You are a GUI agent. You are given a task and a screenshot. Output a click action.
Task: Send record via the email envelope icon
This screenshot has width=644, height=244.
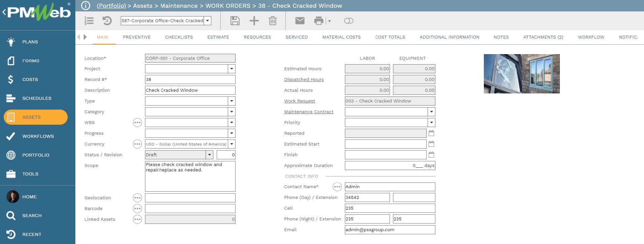pyautogui.click(x=300, y=21)
